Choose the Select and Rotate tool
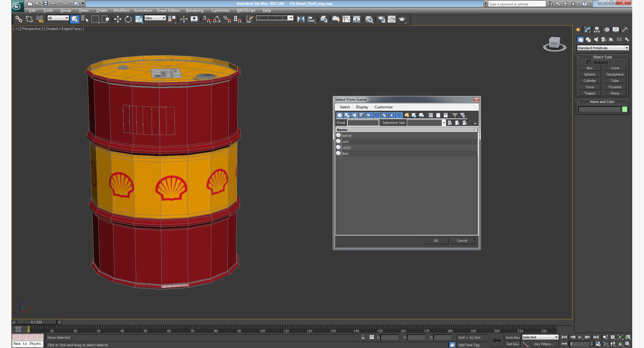This screenshot has height=348, width=644. pos(128,19)
